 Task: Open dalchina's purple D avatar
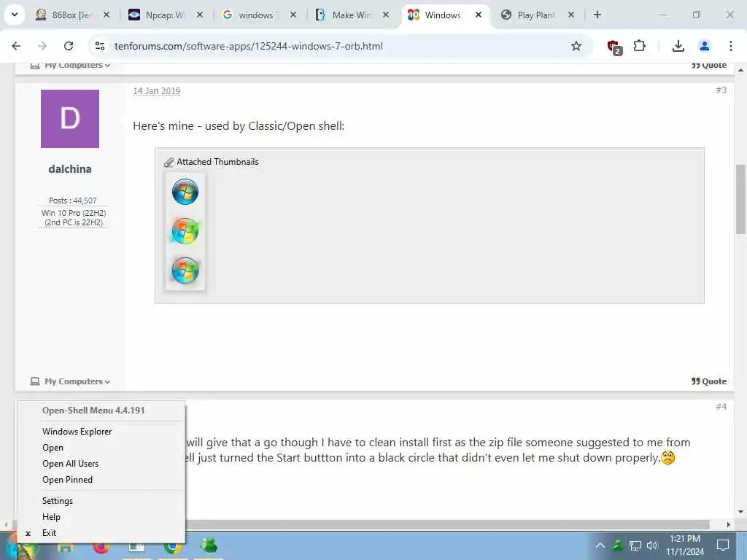(x=70, y=119)
